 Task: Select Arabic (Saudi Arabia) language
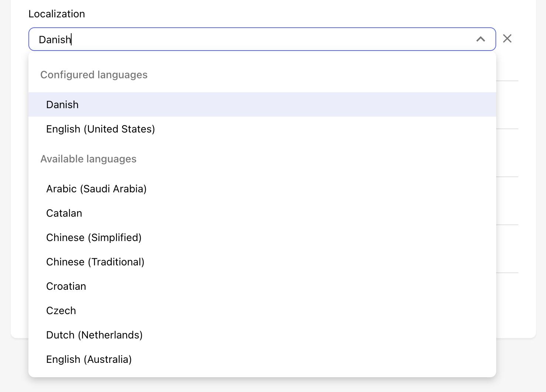(96, 189)
